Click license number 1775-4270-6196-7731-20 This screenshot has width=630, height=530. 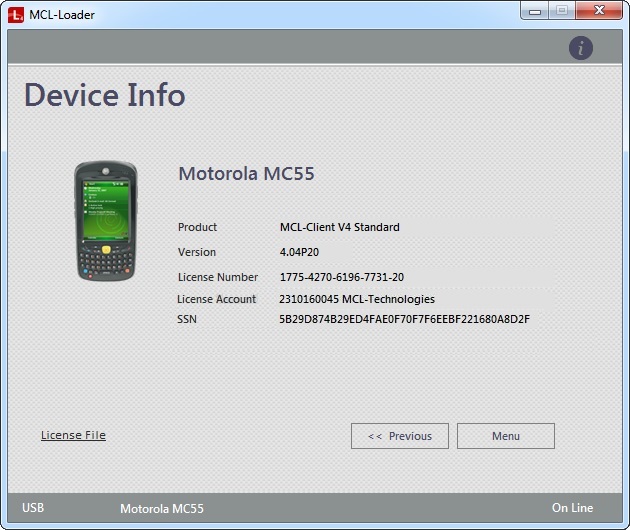(x=342, y=277)
